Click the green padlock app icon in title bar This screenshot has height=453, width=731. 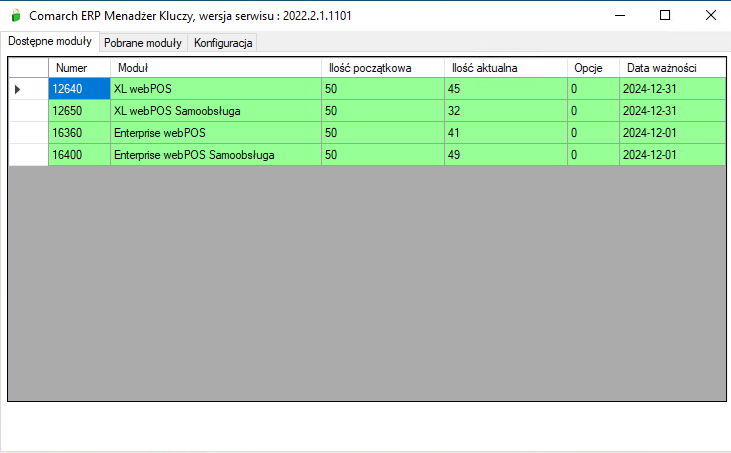(x=16, y=15)
